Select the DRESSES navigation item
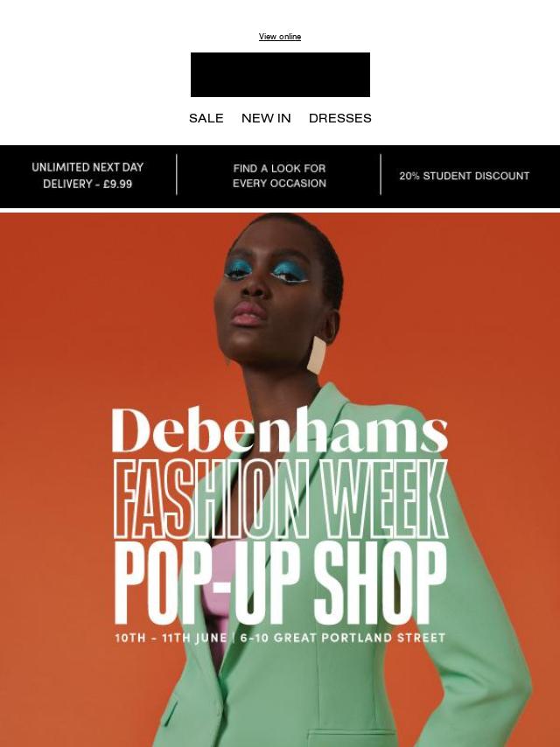This screenshot has width=560, height=747. [339, 118]
